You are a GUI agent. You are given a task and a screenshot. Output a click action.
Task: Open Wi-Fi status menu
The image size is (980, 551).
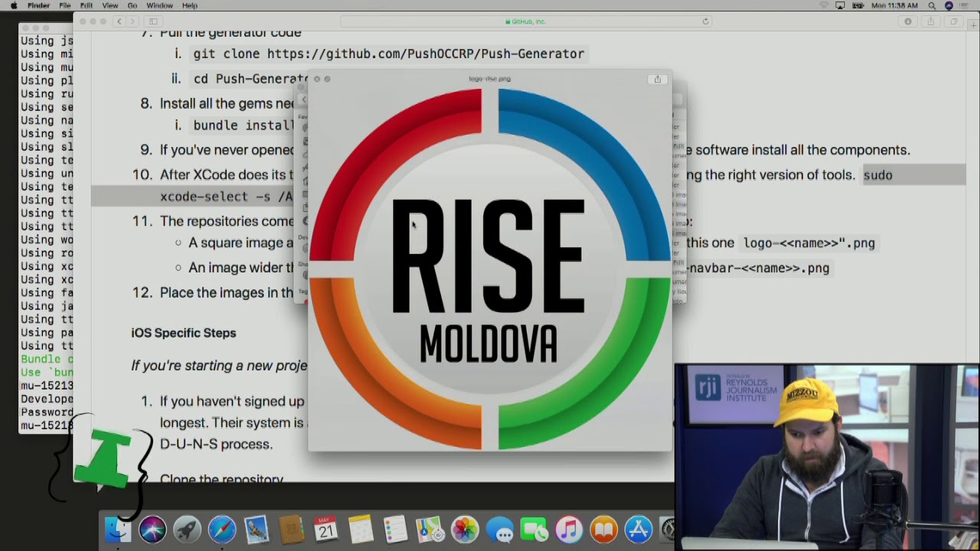(x=824, y=5)
